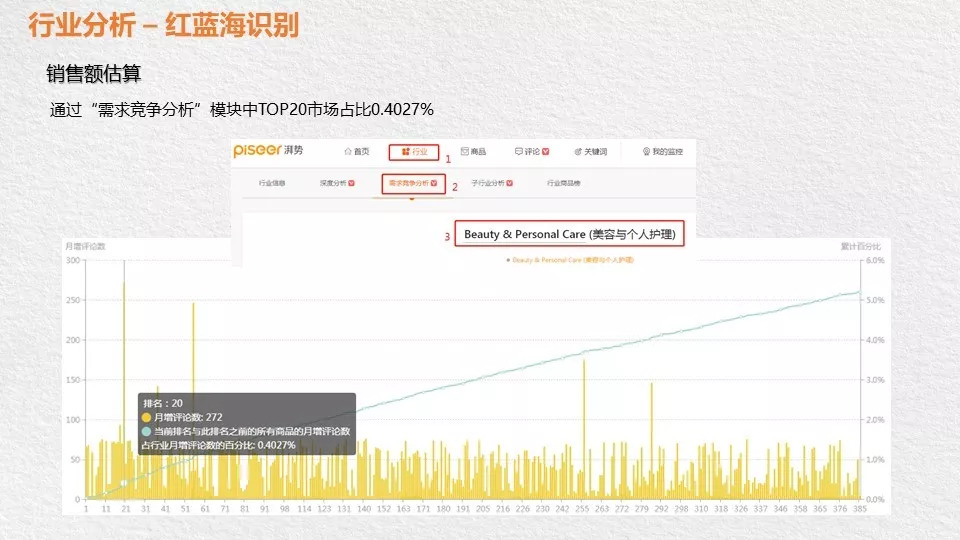Click the end of the teal cumulative line
The width and height of the screenshot is (960, 540).
click(859, 293)
